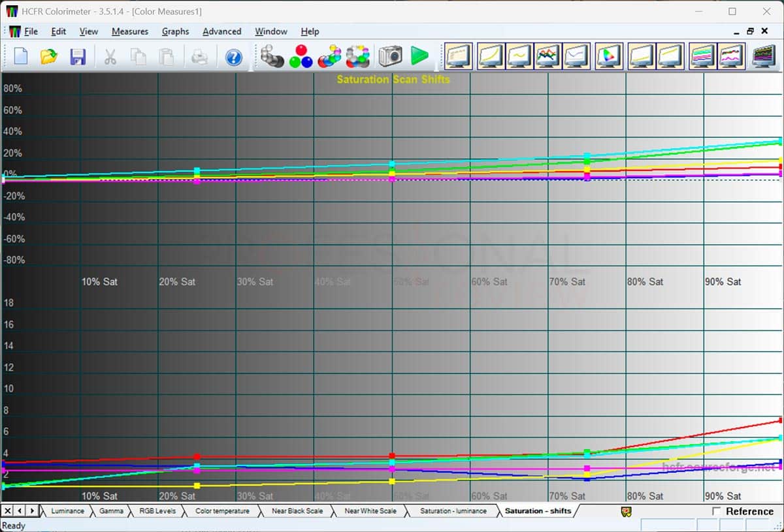Click the Ready status bar text
Screen dimensions: 784x532
click(x=14, y=525)
